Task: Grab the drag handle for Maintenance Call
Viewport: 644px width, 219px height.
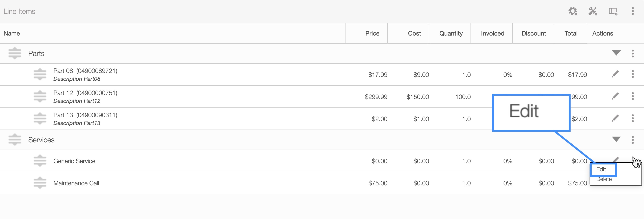Action: coord(40,183)
